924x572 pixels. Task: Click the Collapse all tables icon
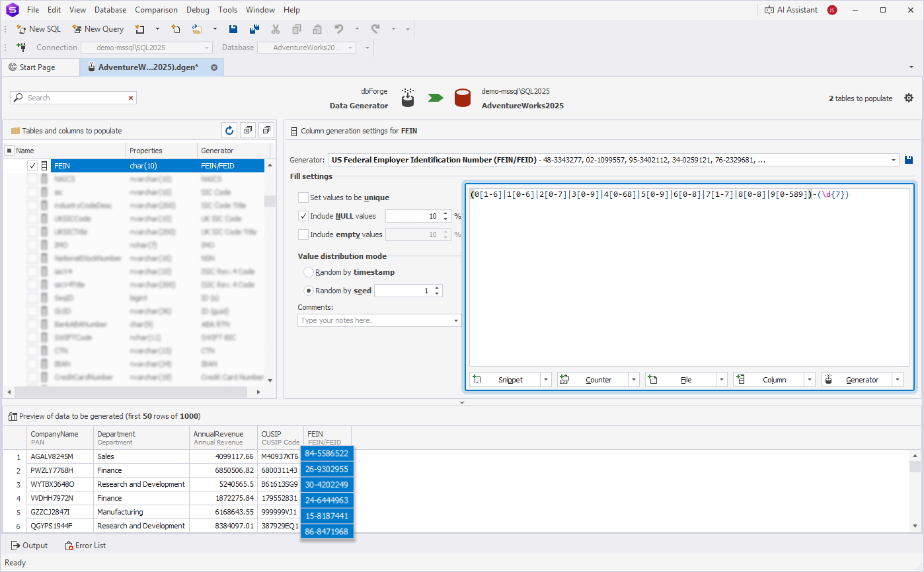266,130
